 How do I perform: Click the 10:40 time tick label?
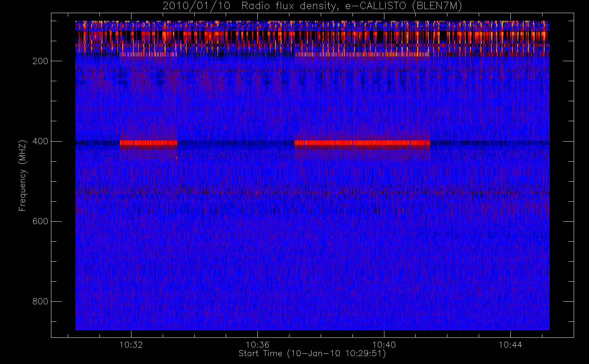coord(384,345)
